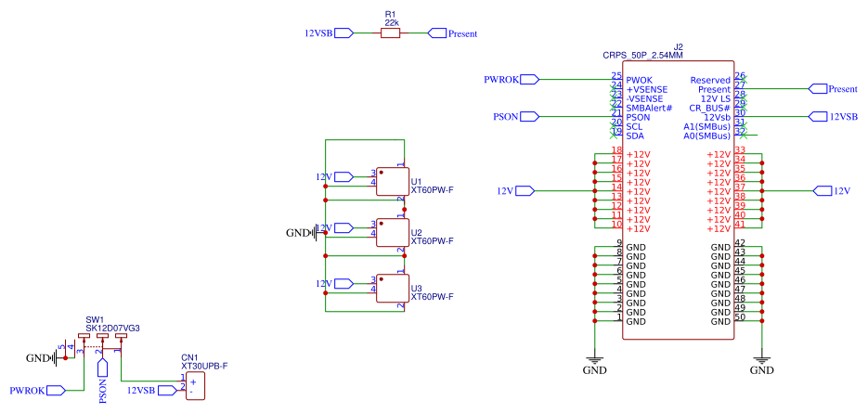Click the J2 reference designator

click(678, 46)
